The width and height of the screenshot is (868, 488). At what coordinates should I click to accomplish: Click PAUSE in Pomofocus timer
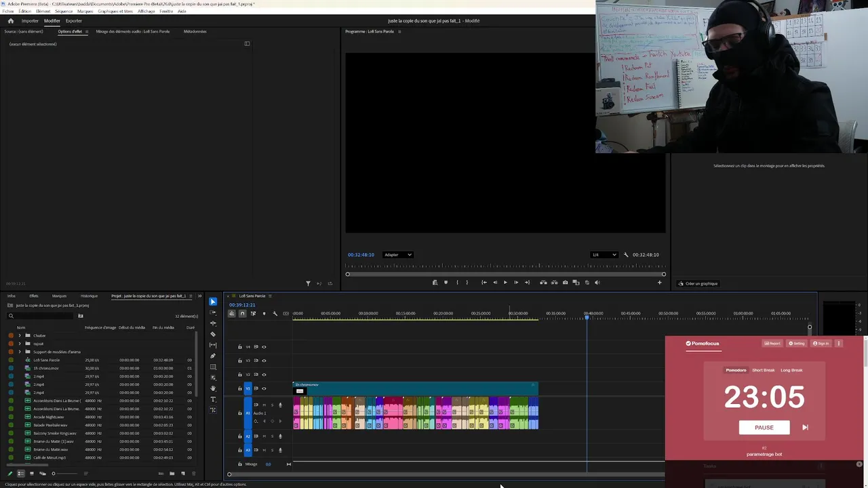(764, 428)
